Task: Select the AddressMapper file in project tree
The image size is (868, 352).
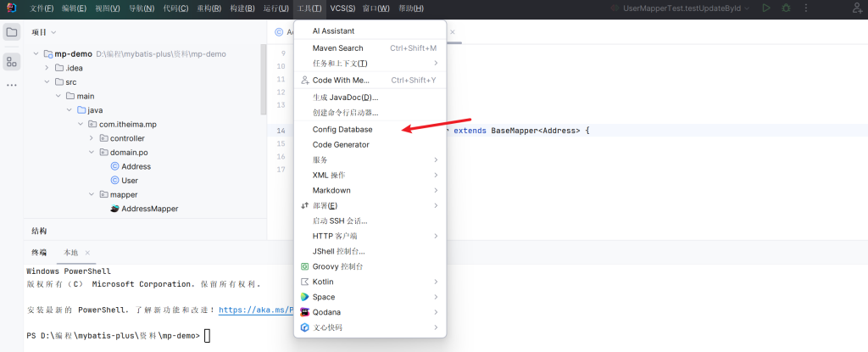Action: (x=149, y=209)
